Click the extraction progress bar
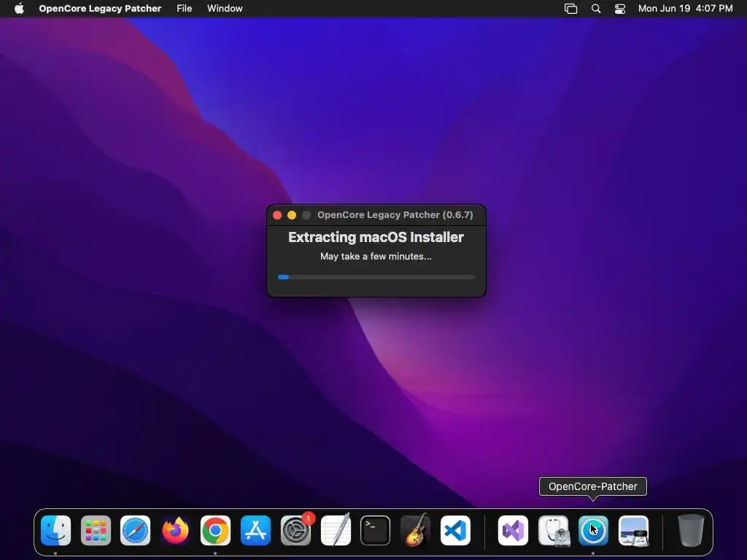Screen dimensions: 747x560 coord(376,276)
